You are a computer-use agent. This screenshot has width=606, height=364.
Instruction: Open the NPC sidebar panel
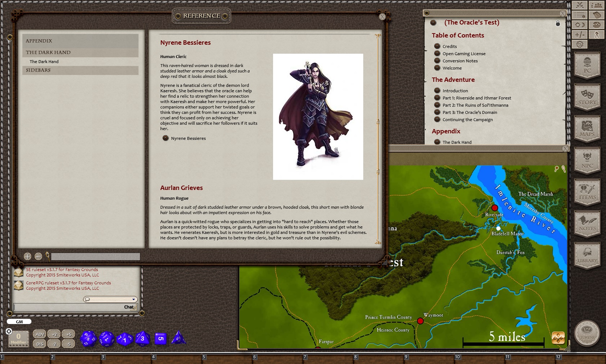(587, 161)
